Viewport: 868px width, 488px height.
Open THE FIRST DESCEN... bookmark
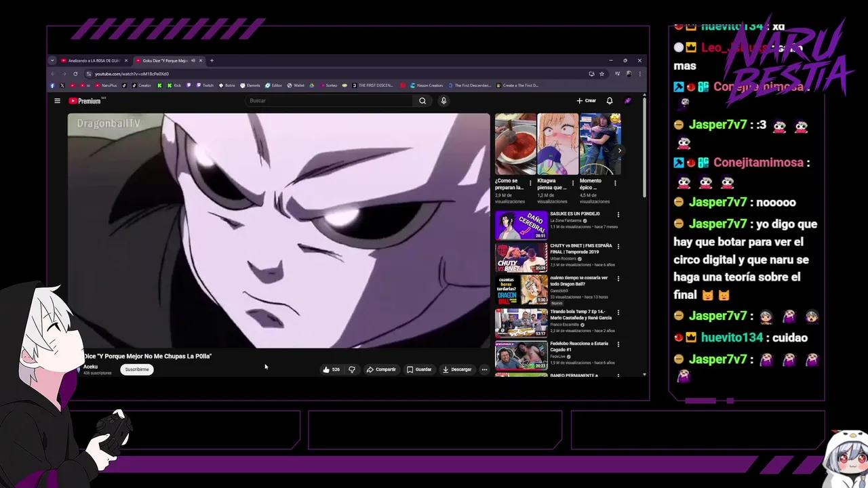pos(372,85)
